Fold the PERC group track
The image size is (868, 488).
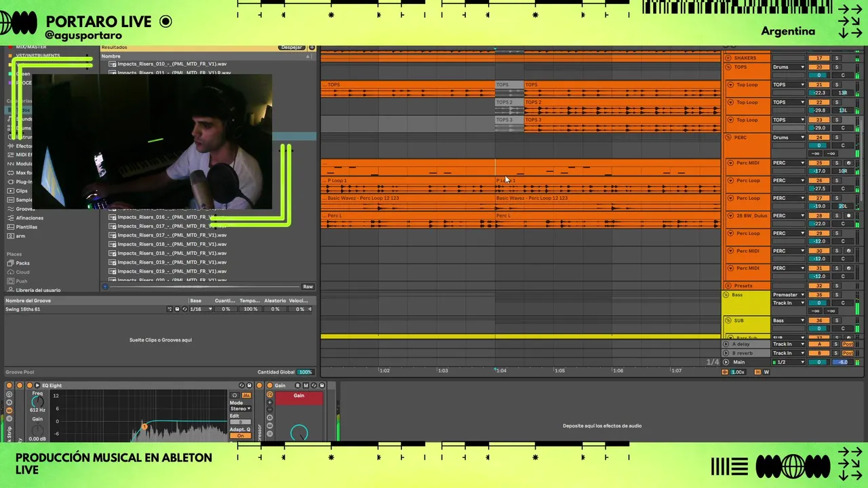click(x=728, y=138)
